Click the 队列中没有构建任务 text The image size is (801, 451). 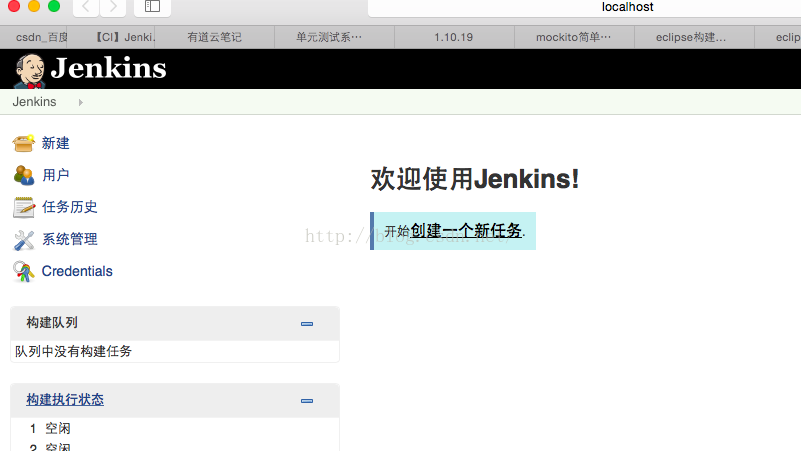point(73,351)
